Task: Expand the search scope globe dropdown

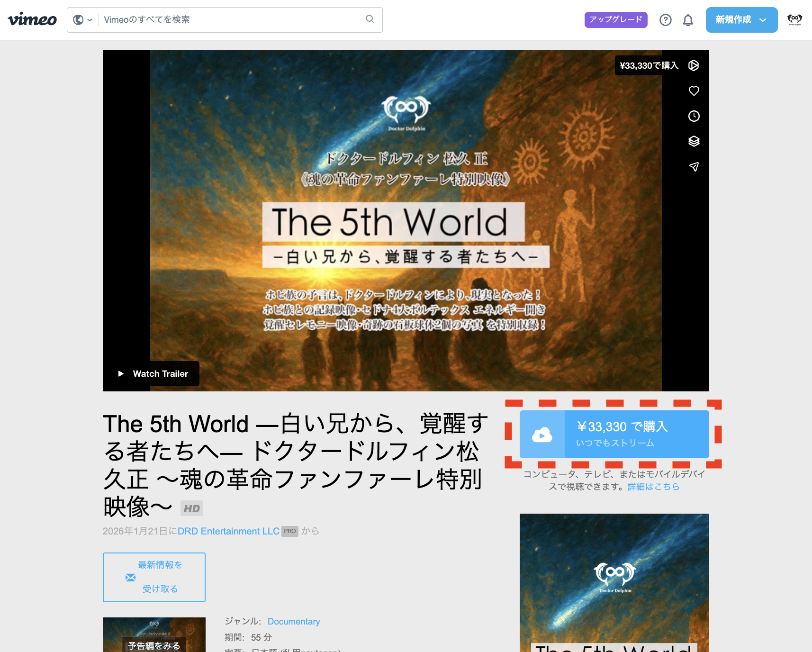Action: click(x=82, y=19)
